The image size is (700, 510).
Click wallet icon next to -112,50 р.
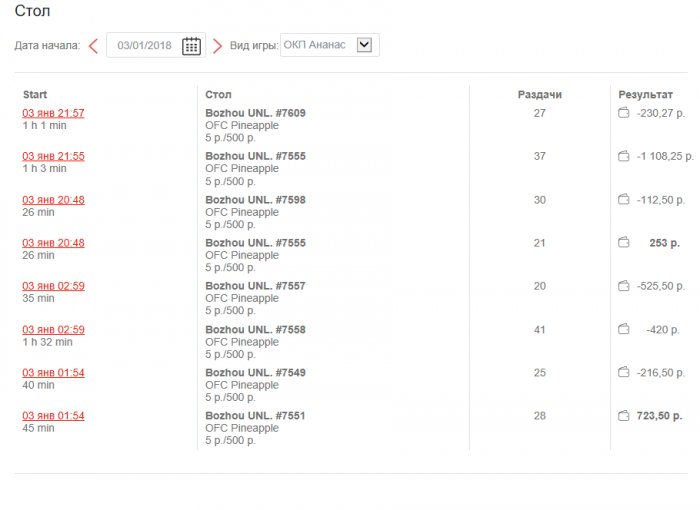click(x=624, y=199)
